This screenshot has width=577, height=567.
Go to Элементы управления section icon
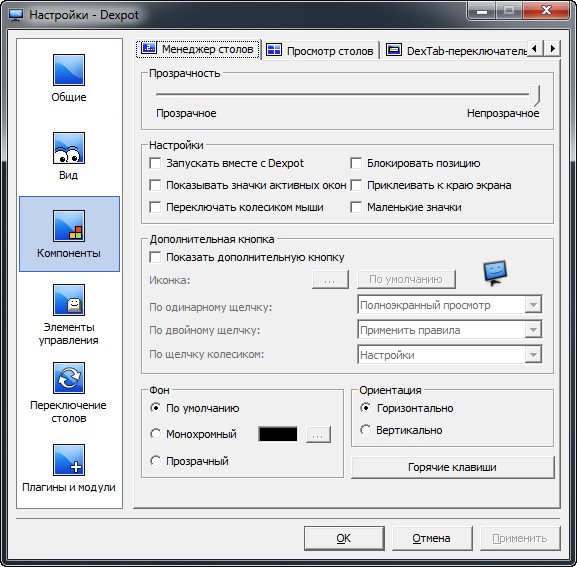tap(69, 300)
